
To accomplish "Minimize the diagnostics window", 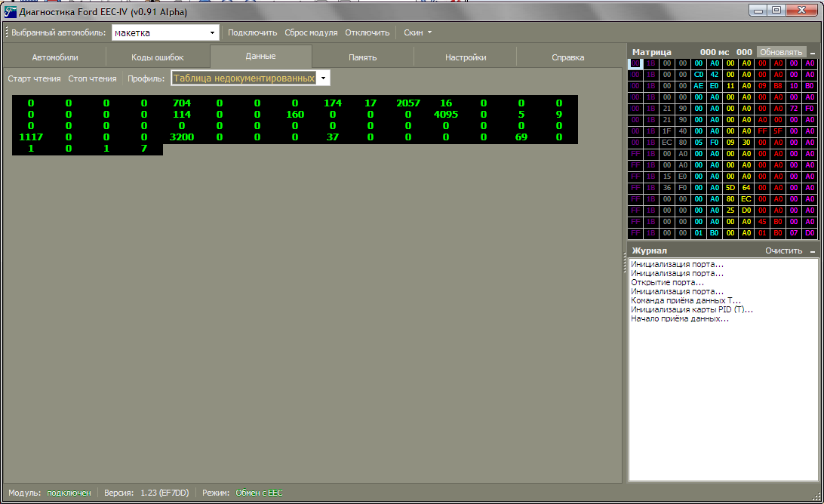I will 758,10.
